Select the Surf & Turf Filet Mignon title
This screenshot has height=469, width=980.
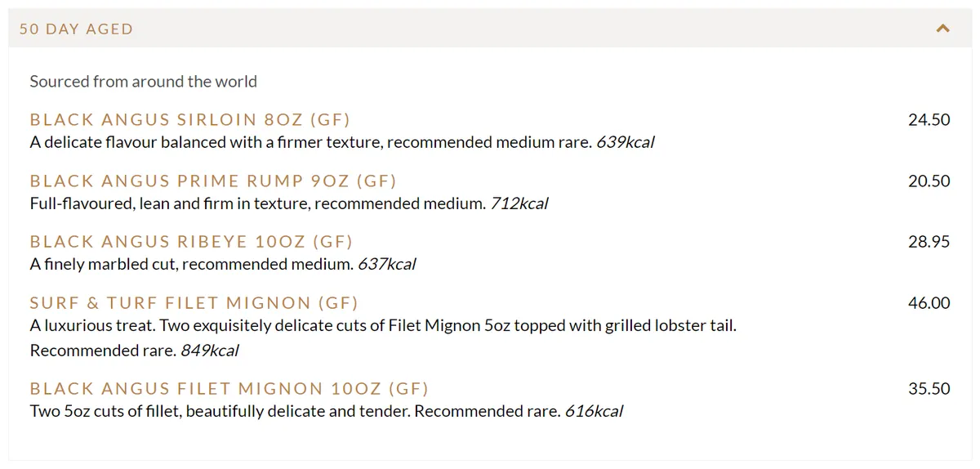194,303
